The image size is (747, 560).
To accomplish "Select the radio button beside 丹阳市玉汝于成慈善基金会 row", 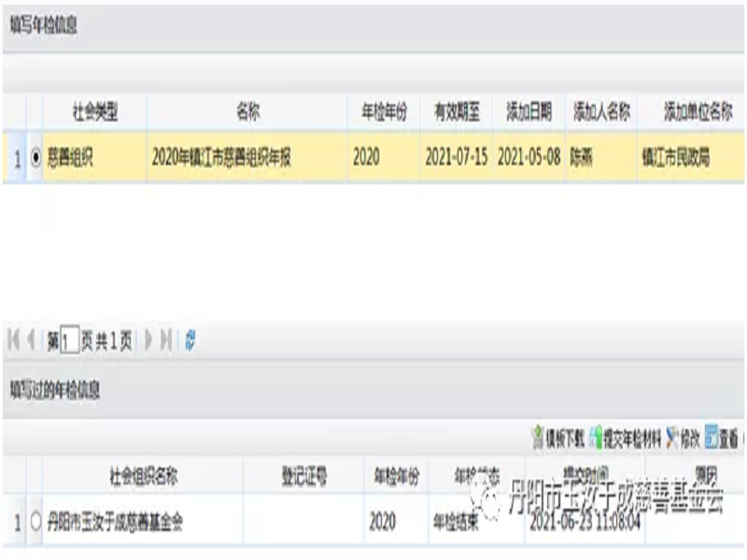I will 35,521.
